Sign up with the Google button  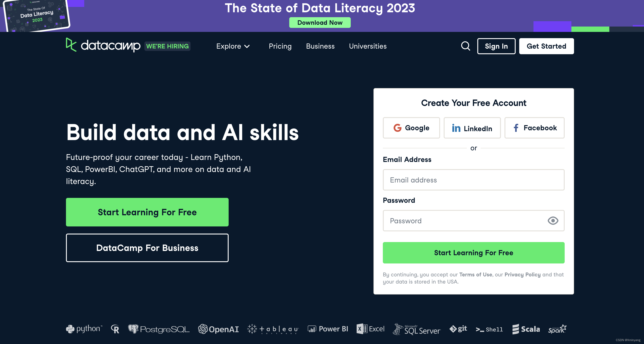tap(411, 128)
